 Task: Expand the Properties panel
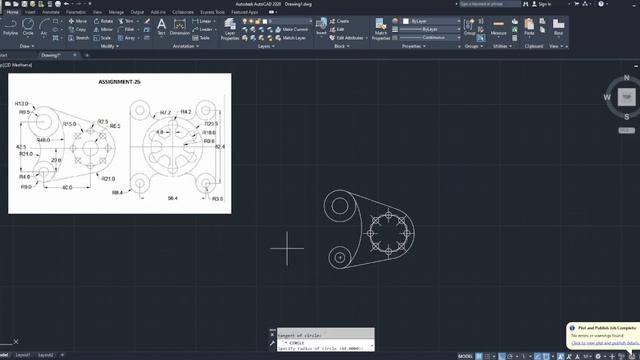point(413,46)
